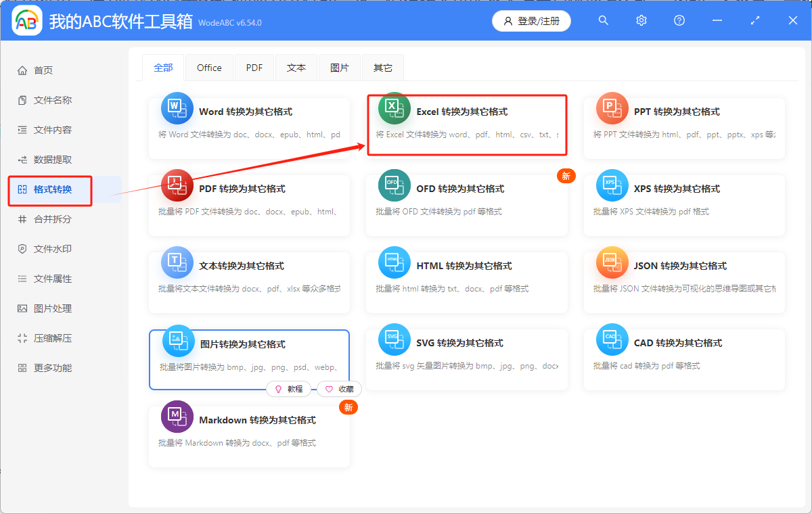Click the PDF conversion tool icon
Viewport: 812px width, 514px height.
[x=177, y=185]
